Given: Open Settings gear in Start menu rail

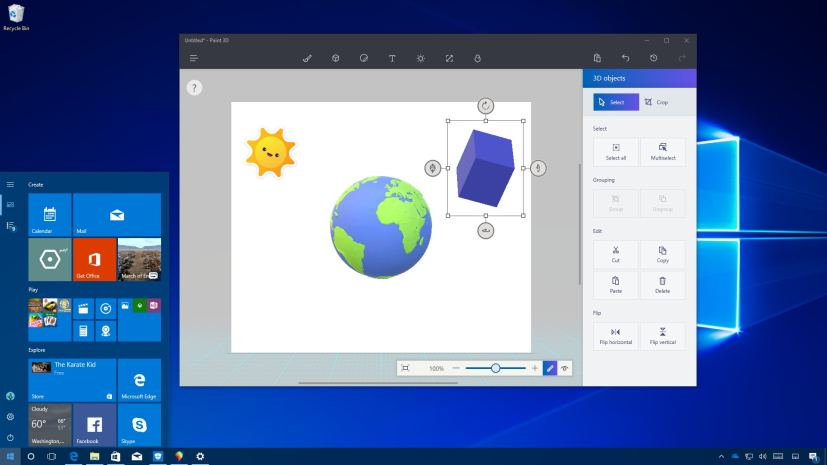Looking at the screenshot, I should click(x=10, y=416).
